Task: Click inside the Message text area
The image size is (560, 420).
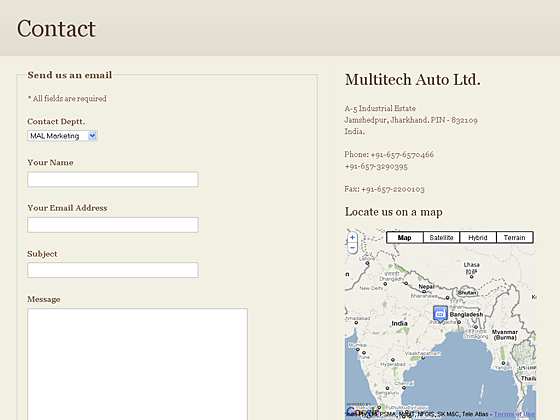Action: (x=138, y=364)
